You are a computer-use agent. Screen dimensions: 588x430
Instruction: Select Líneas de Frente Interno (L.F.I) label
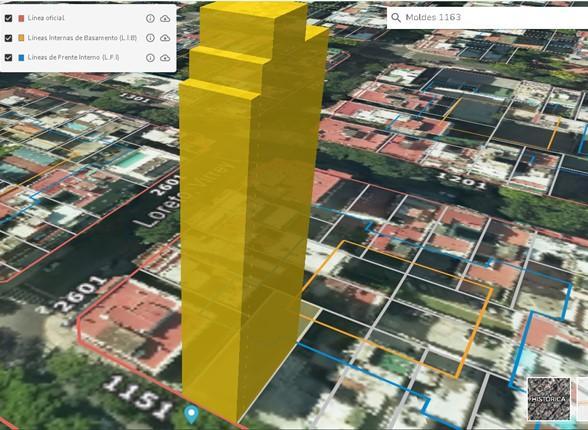(x=74, y=57)
